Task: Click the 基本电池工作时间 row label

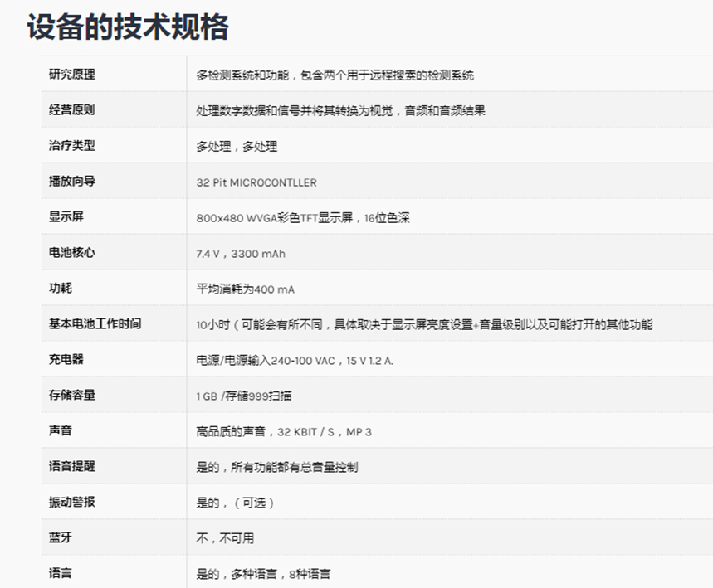Action: click(x=95, y=324)
